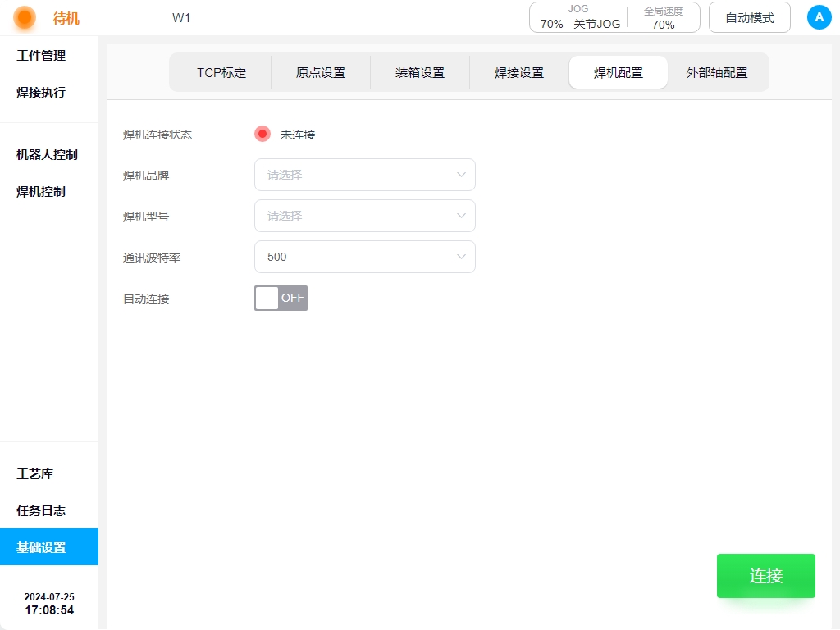The image size is (840, 630).
Task: Toggle the 自动连接 switch on
Action: point(281,298)
